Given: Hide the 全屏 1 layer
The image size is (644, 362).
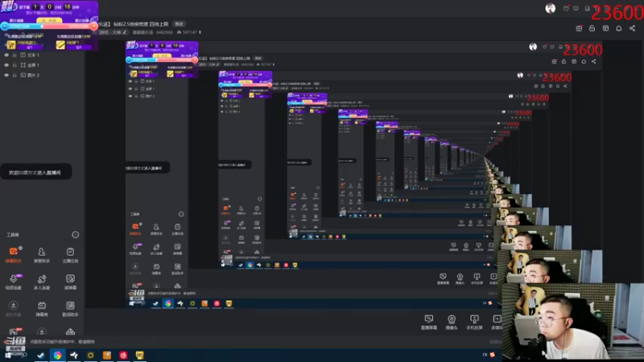Looking at the screenshot, I should pos(6,65).
